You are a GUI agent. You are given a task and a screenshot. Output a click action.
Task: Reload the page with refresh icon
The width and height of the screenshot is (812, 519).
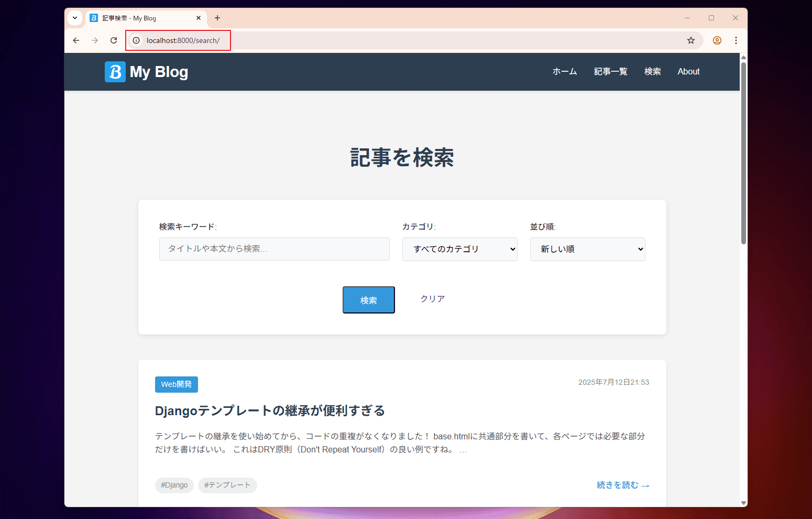114,40
